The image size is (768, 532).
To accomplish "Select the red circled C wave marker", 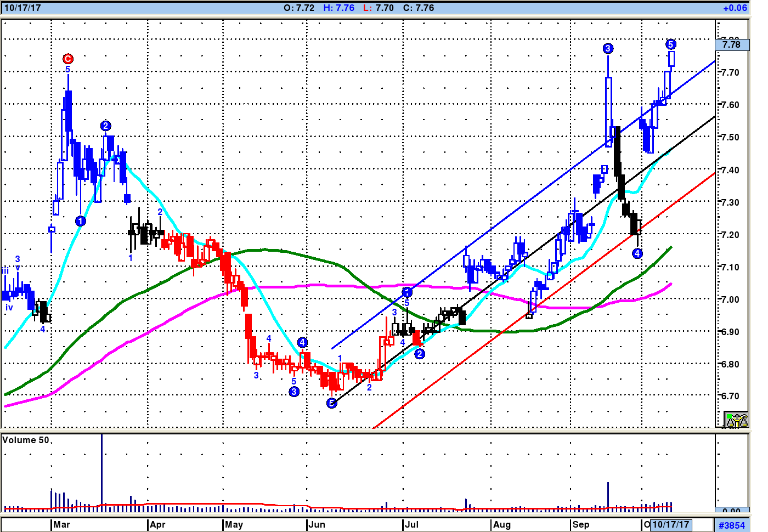I will point(67,59).
